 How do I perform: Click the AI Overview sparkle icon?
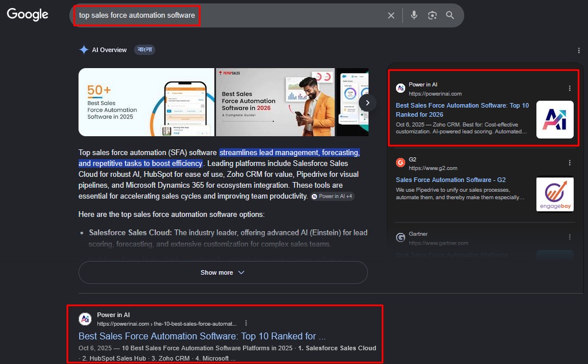tap(84, 50)
